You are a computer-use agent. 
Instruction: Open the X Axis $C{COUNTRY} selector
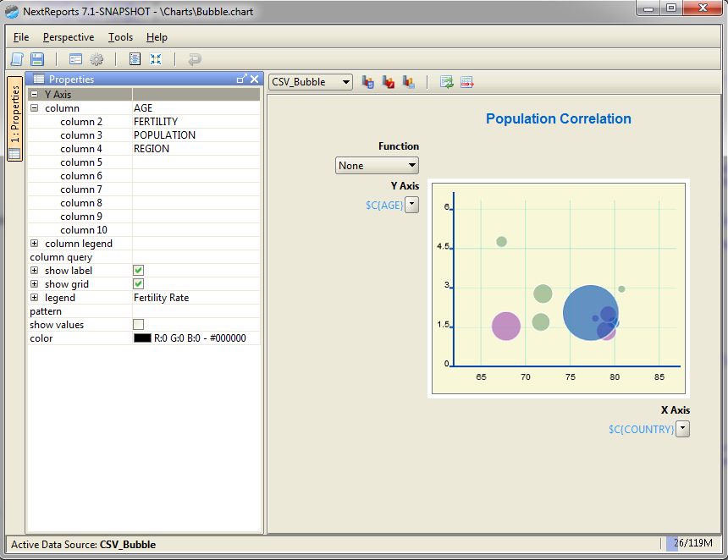[x=682, y=429]
